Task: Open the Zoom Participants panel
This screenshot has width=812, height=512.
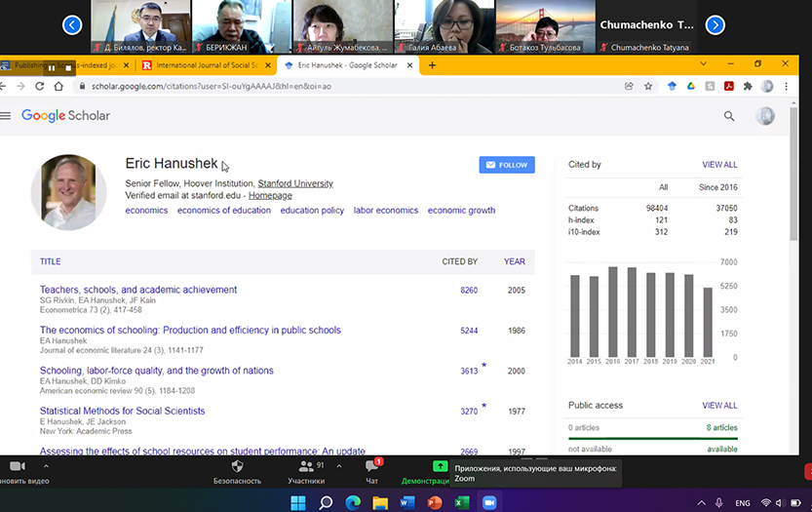Action: 306,467
